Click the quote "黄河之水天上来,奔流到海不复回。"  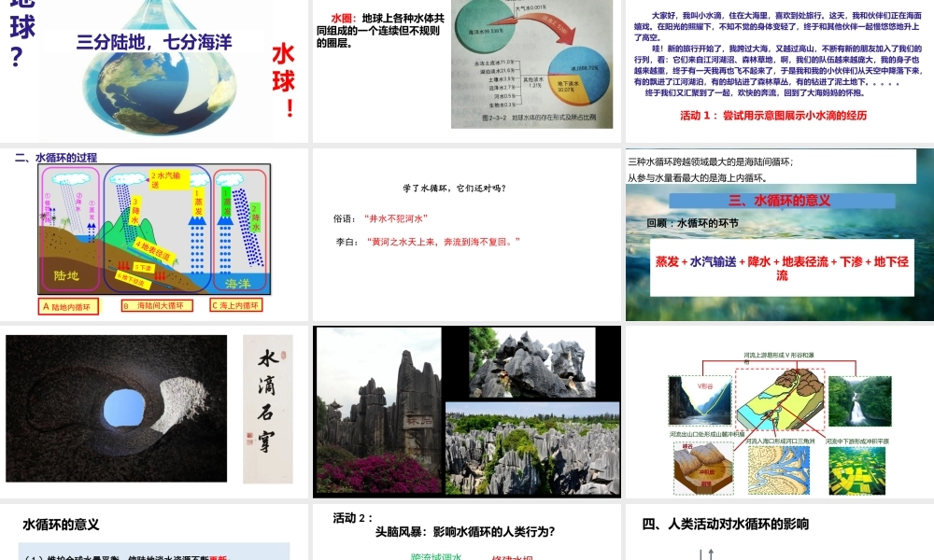[x=444, y=243]
